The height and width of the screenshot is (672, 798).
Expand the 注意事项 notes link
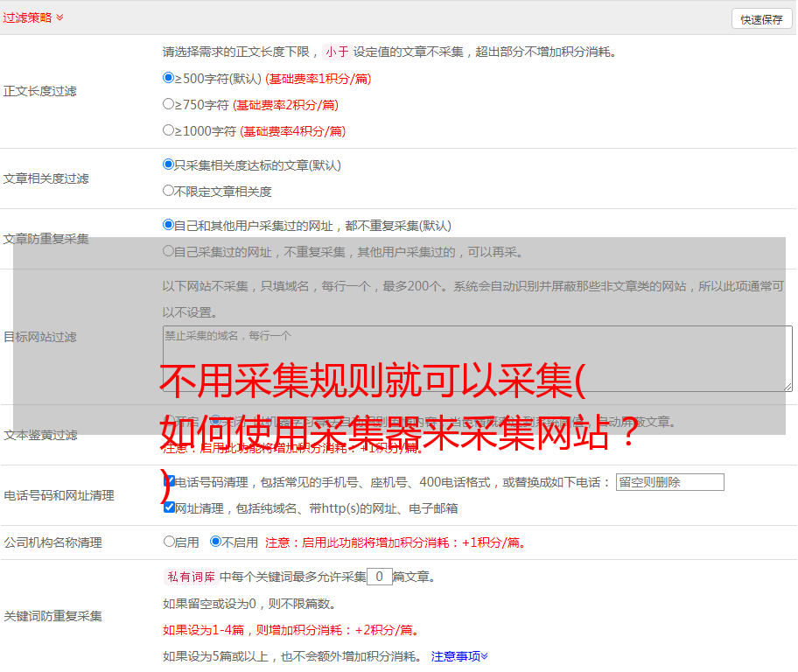click(x=458, y=656)
